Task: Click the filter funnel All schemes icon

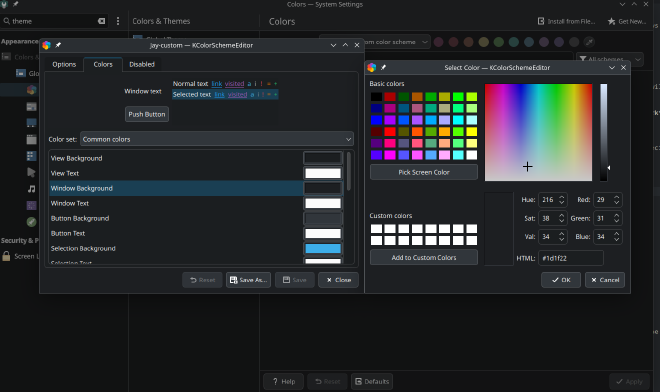Action: point(583,59)
